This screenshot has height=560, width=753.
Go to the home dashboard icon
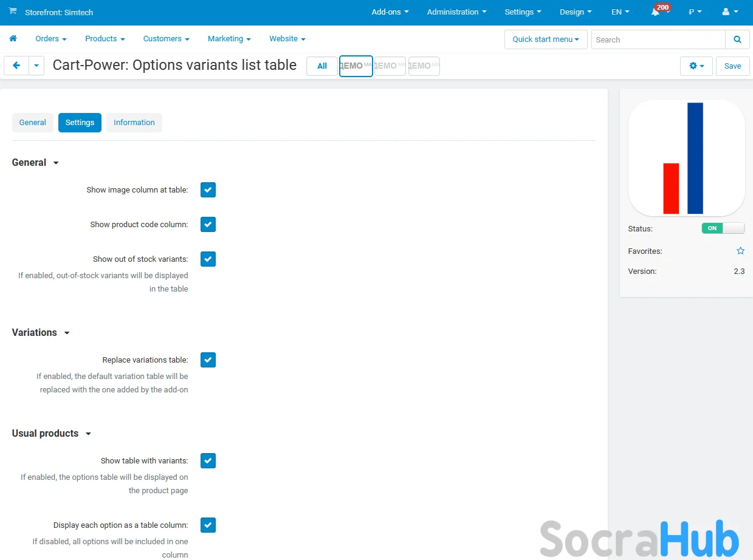coord(13,39)
